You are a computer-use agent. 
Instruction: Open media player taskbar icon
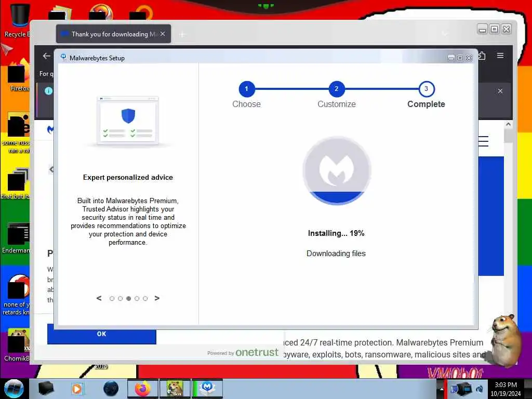(77, 389)
